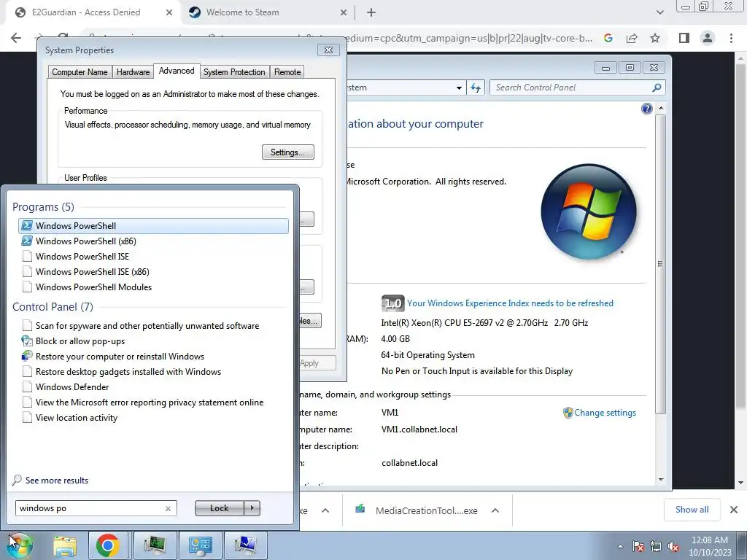747x560 pixels.
Task: Click the Action Center flag tray icon
Action: (638, 547)
